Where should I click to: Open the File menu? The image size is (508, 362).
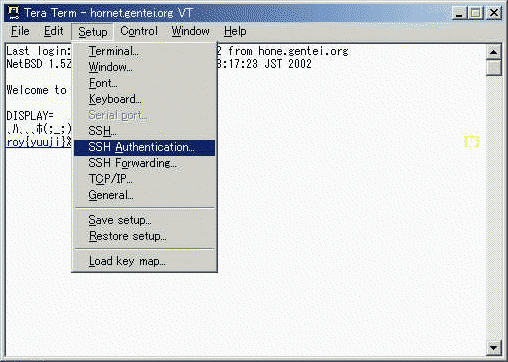pos(20,31)
